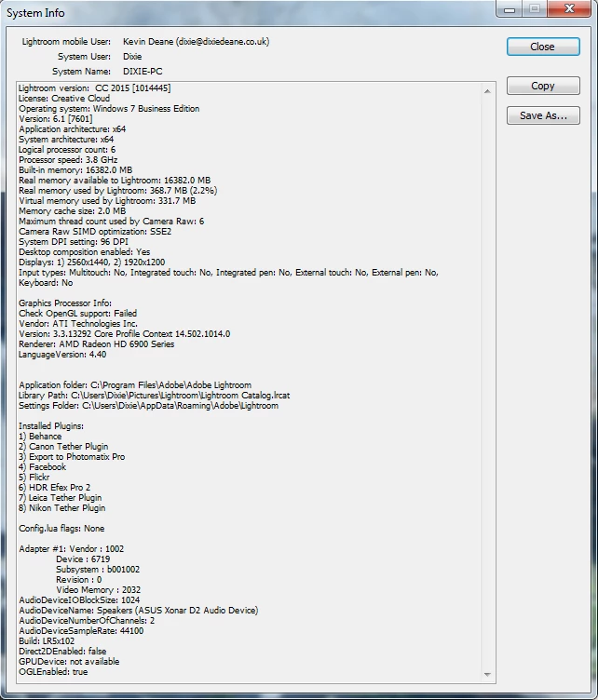The width and height of the screenshot is (598, 700).
Task: Click 'Direct2DEnabled: false' line
Action: (x=62, y=652)
